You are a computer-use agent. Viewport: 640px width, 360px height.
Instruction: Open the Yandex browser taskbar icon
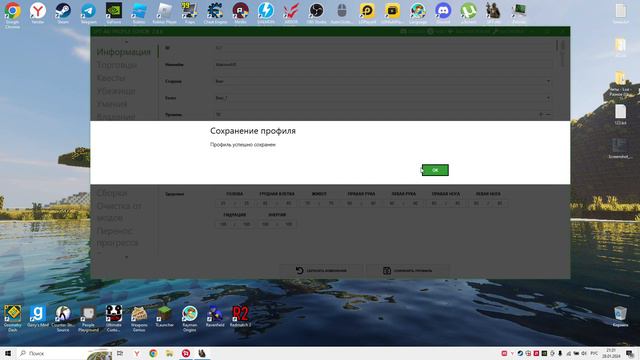[x=137, y=353]
